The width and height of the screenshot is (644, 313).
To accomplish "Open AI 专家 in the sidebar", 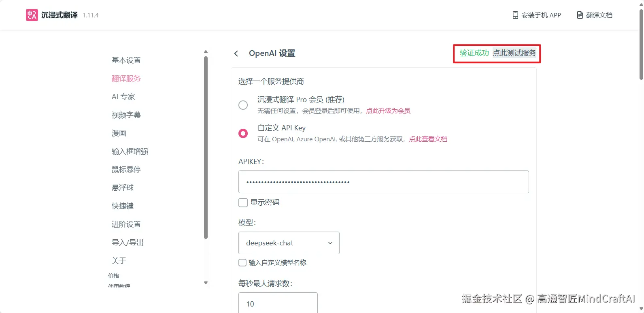I will pos(123,97).
